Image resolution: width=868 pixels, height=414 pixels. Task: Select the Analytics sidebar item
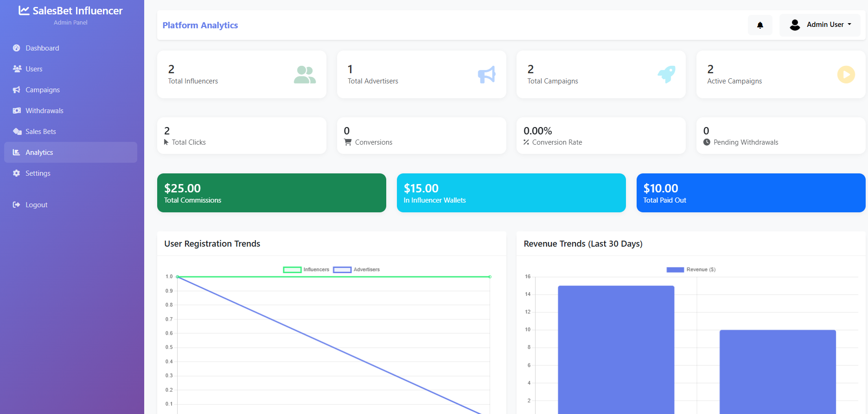click(70, 153)
